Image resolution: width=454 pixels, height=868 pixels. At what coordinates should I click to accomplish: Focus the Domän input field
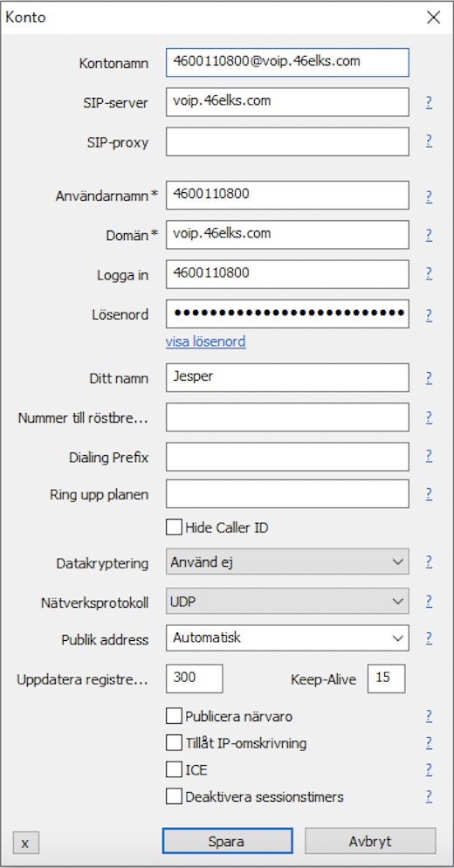click(287, 235)
